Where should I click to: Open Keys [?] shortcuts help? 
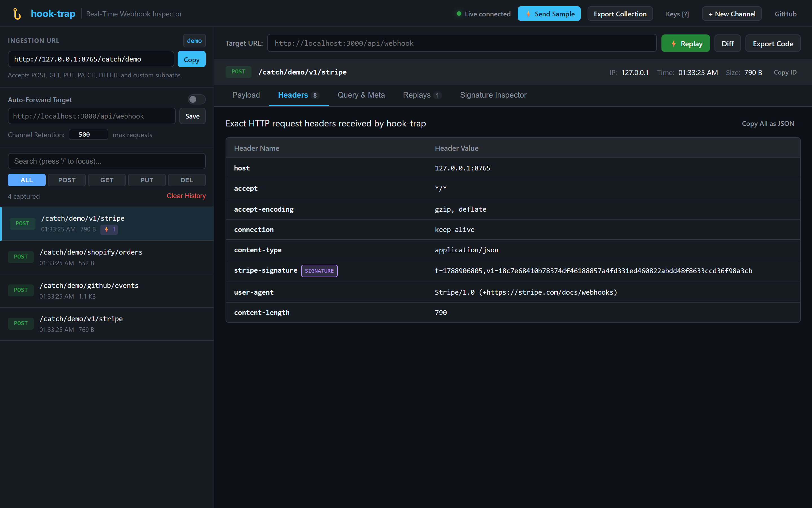(x=677, y=14)
